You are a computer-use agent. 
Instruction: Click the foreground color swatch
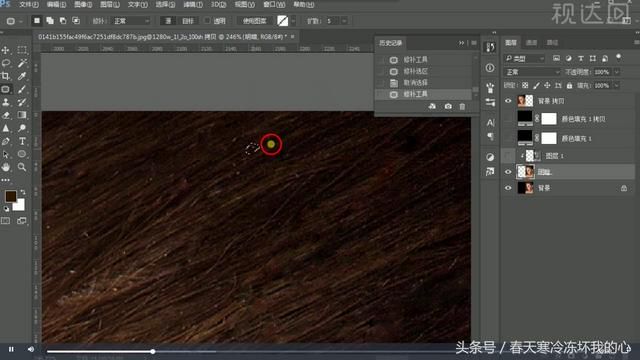(10, 196)
